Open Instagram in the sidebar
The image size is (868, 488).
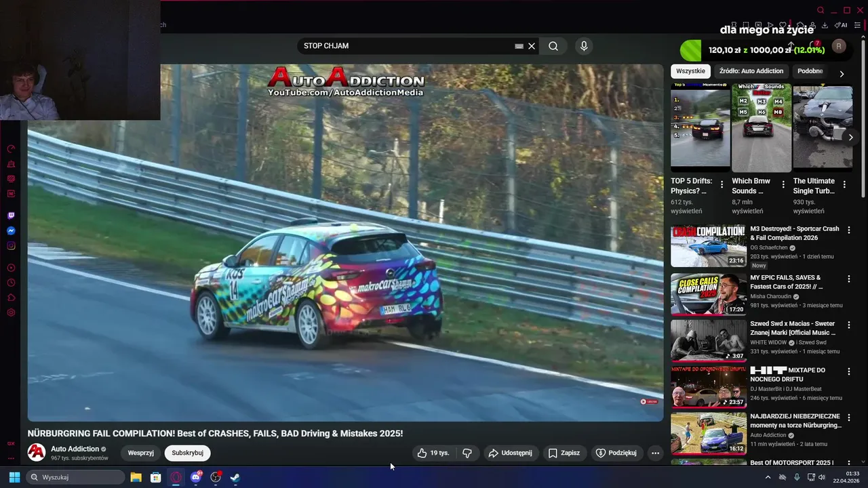(11, 246)
